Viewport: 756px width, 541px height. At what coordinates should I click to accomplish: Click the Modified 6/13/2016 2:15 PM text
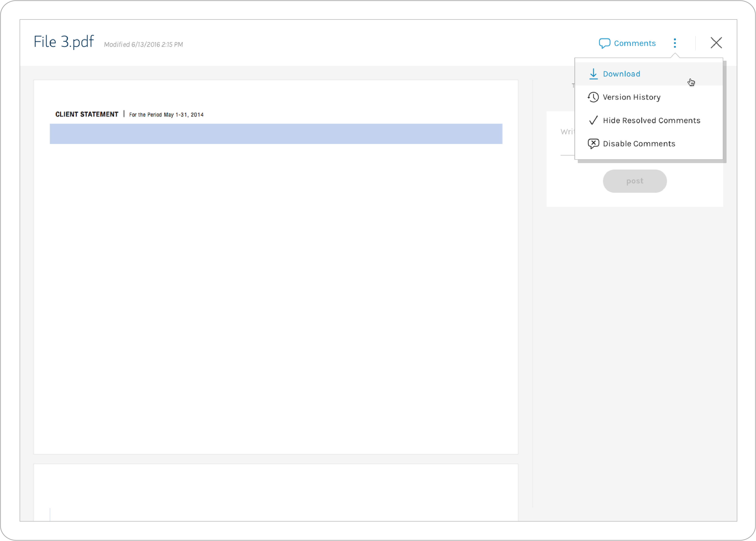click(143, 45)
